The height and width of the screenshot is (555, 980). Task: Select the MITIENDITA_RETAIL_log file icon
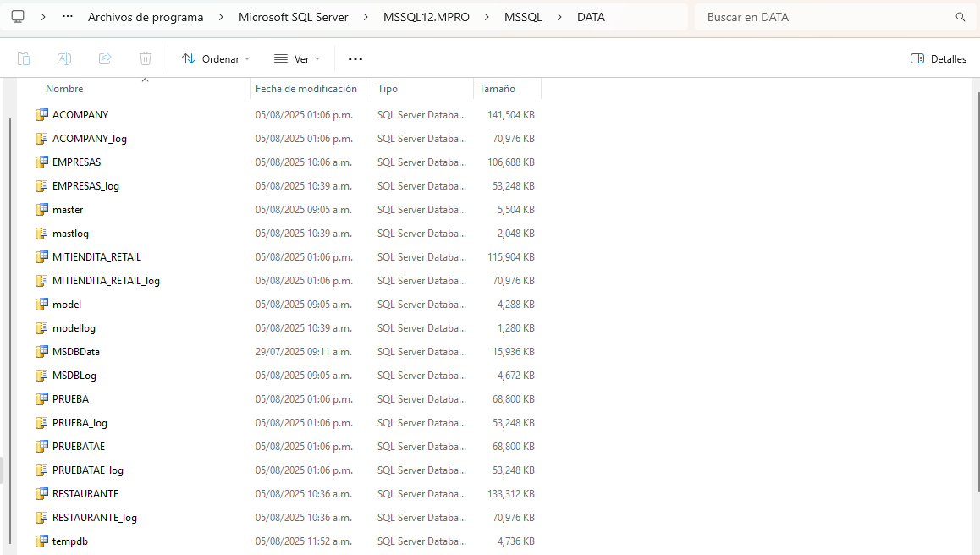pyautogui.click(x=41, y=281)
